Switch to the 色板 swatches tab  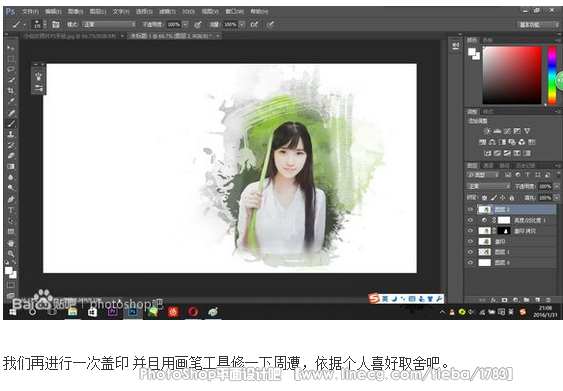pos(487,40)
